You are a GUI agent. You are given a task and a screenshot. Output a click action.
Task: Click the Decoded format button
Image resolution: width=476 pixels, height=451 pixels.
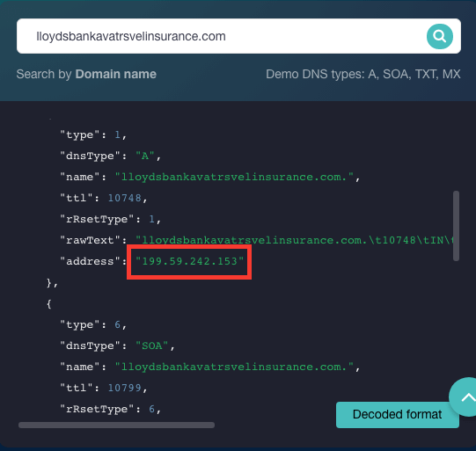[x=398, y=415]
